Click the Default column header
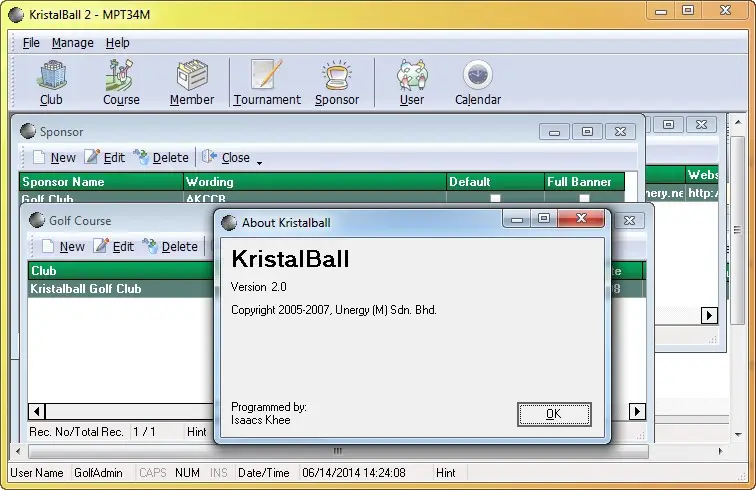 click(496, 182)
